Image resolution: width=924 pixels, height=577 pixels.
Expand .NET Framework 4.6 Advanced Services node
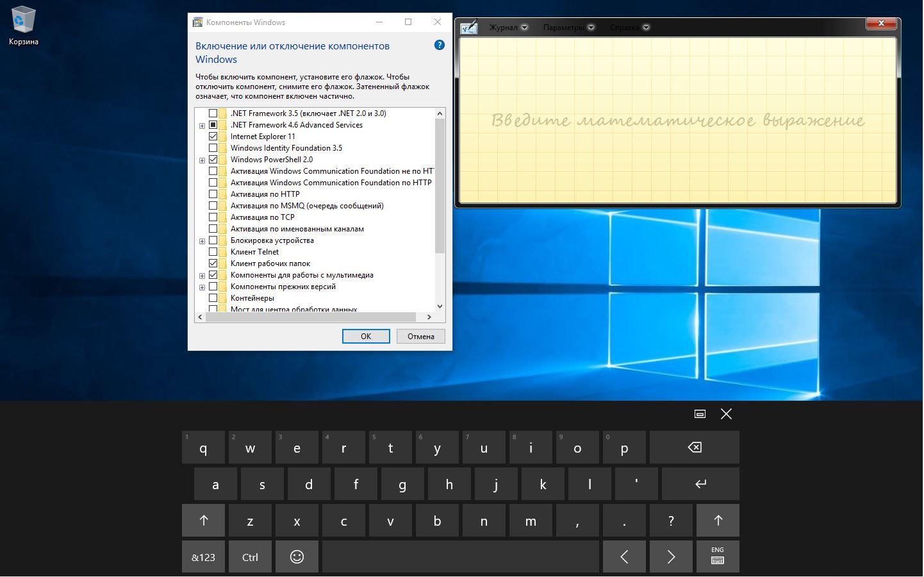click(202, 126)
